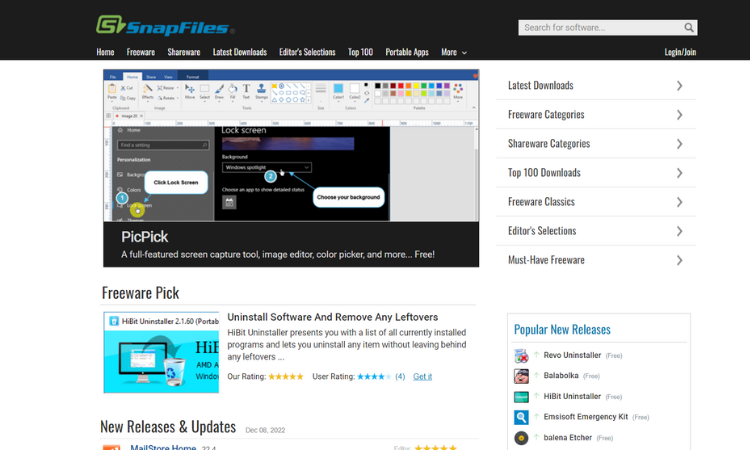Open Emsisoft Emergency Kit link
Image resolution: width=750 pixels, height=450 pixels.
pos(585,417)
